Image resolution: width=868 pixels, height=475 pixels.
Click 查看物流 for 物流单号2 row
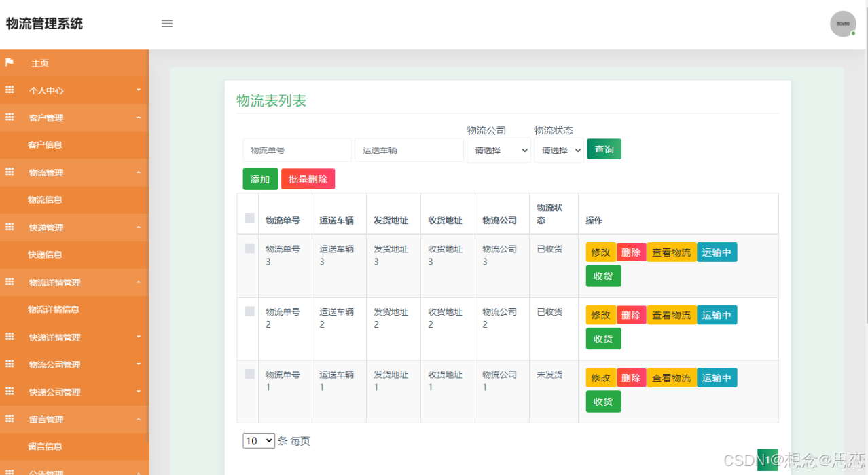point(672,315)
